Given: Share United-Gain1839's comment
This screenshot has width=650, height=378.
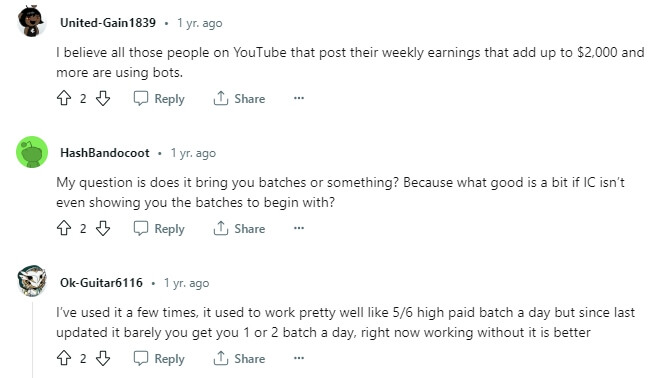Looking at the screenshot, I should click(239, 99).
